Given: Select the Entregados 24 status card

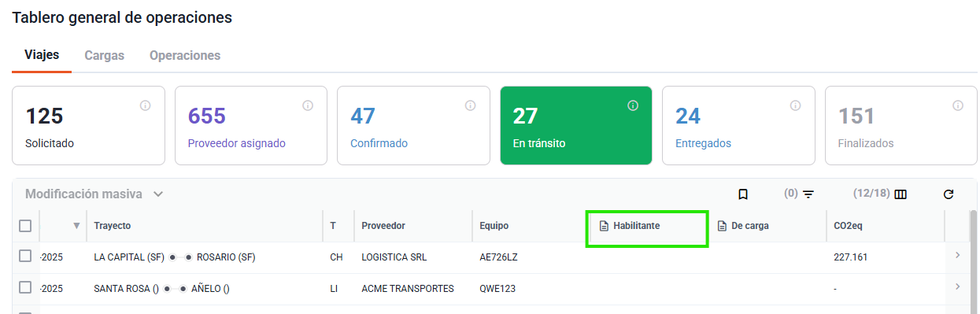Looking at the screenshot, I should pos(738,126).
